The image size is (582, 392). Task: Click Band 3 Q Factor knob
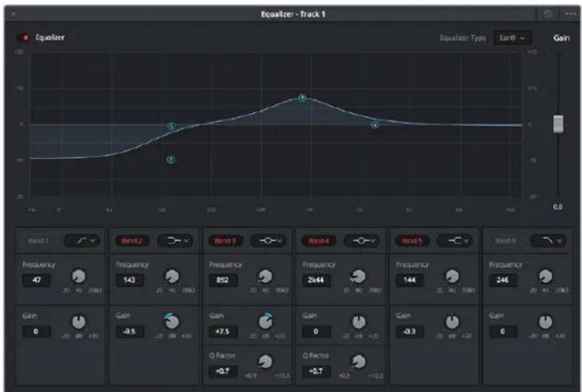click(265, 362)
